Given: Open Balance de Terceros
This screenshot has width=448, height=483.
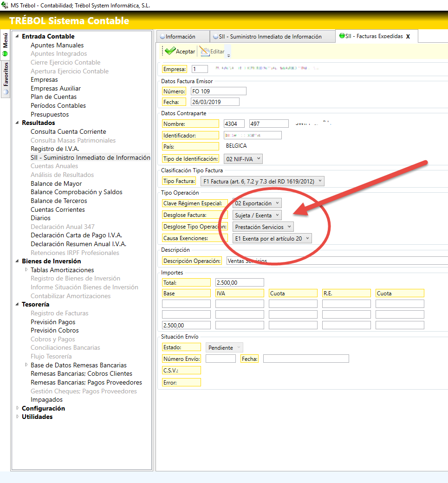Looking at the screenshot, I should (59, 201).
